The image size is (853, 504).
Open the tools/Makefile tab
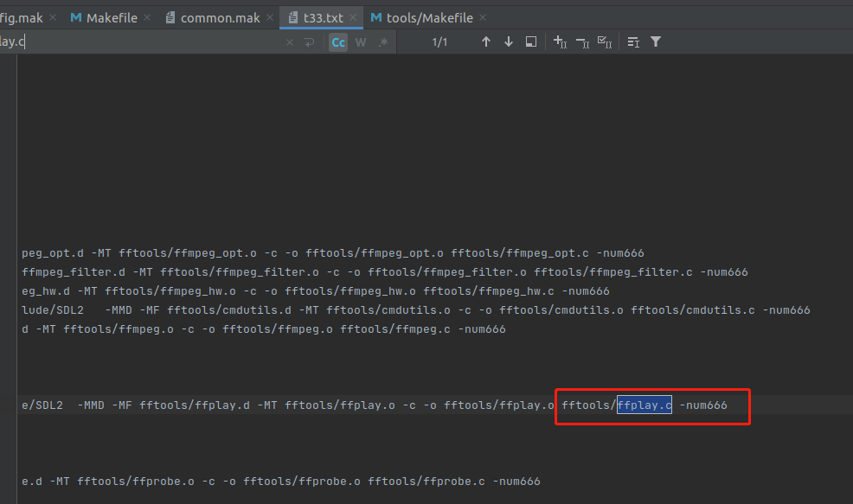(421, 17)
